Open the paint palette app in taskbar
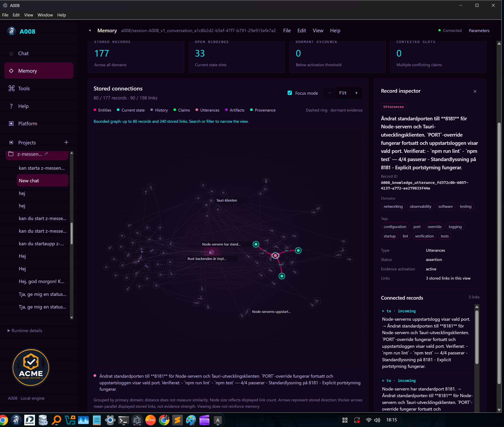 tap(191, 420)
